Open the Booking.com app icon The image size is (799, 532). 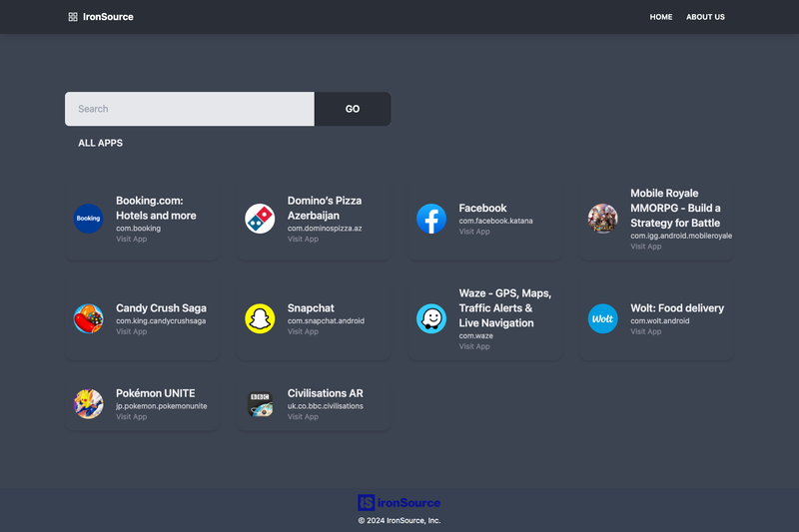click(x=88, y=219)
